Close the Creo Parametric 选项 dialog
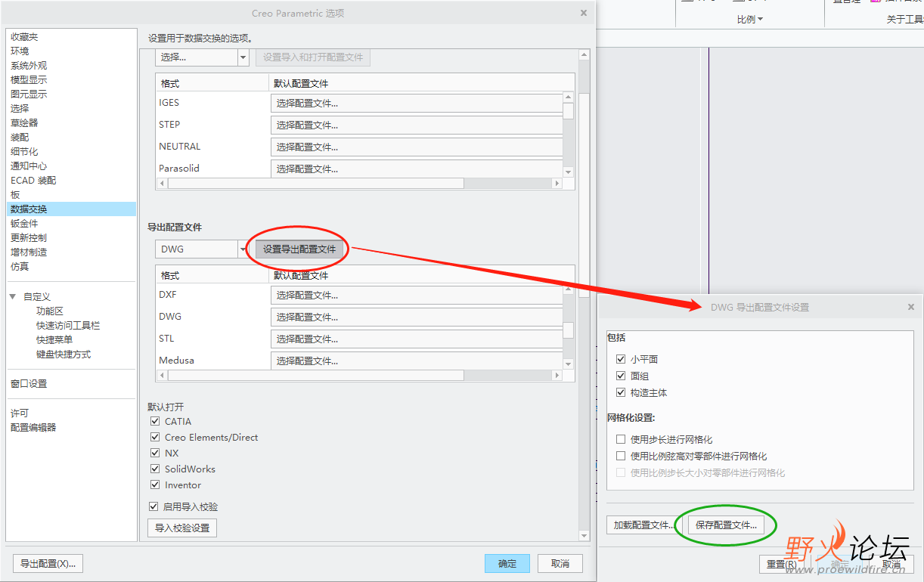 pos(584,13)
